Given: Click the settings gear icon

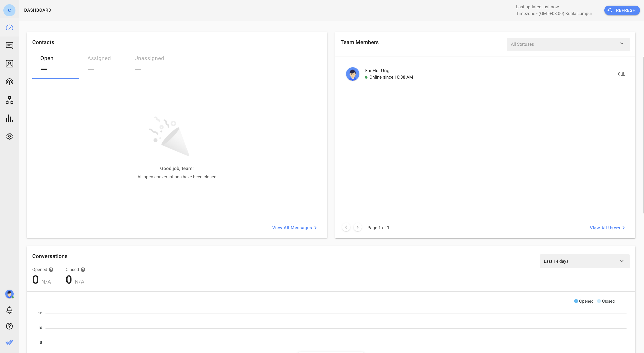Looking at the screenshot, I should [9, 136].
